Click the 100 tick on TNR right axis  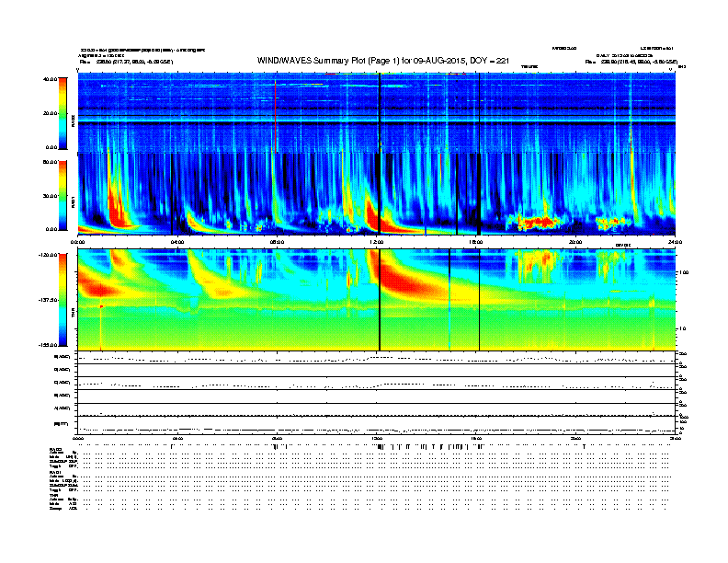pos(684,272)
